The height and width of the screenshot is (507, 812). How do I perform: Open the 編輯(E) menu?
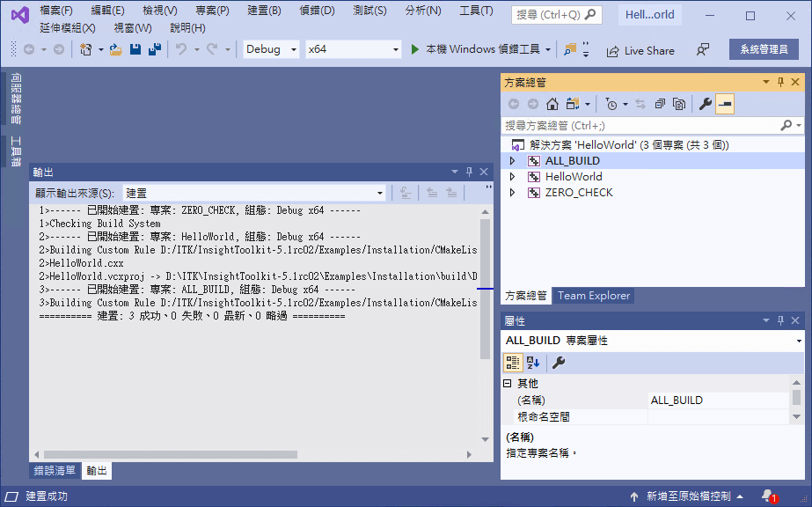pyautogui.click(x=107, y=11)
